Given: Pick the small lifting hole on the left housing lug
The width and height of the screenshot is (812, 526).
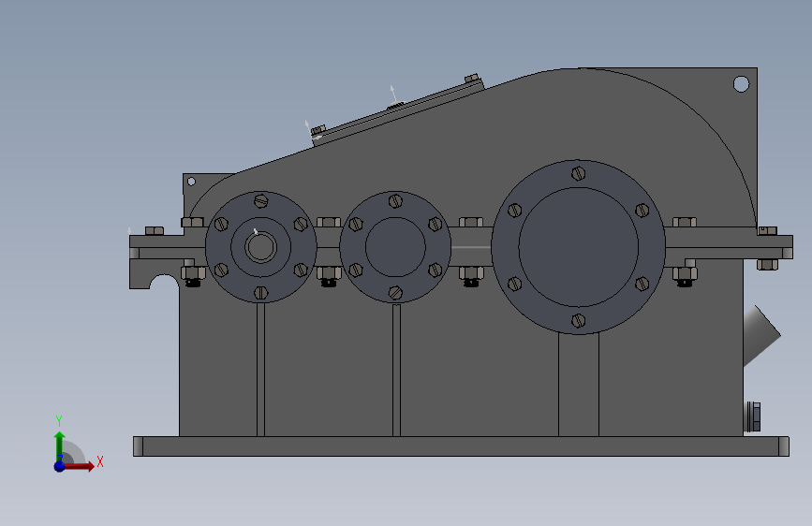Looking at the screenshot, I should point(191,182).
